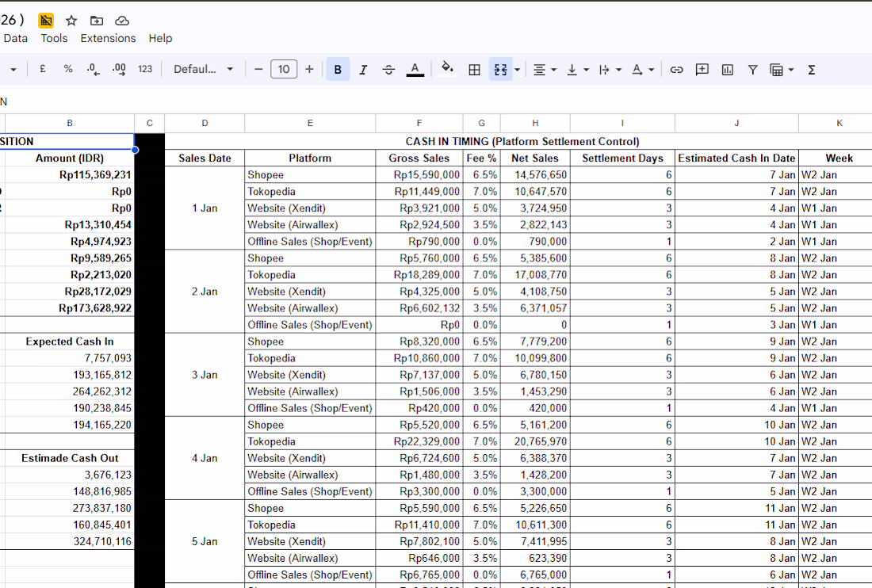
Task: Select cell 'Rp115,369,231'
Action: [x=70, y=174]
